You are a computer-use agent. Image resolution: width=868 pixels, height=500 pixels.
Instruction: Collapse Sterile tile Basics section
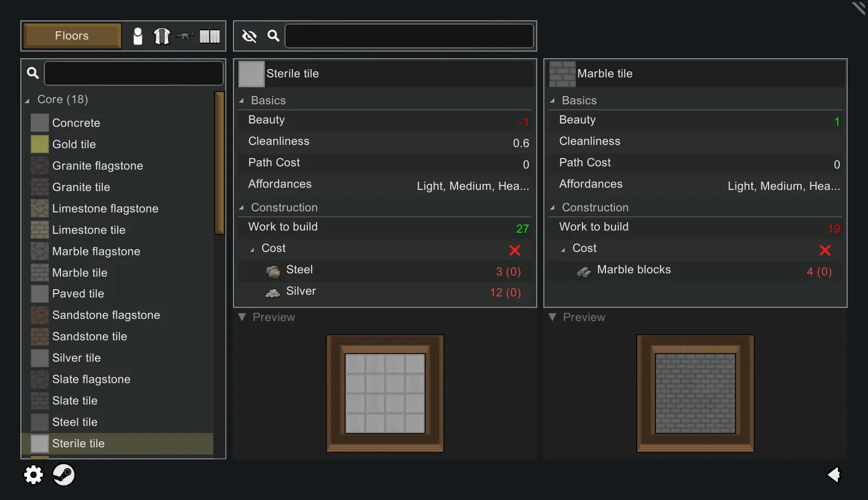241,101
